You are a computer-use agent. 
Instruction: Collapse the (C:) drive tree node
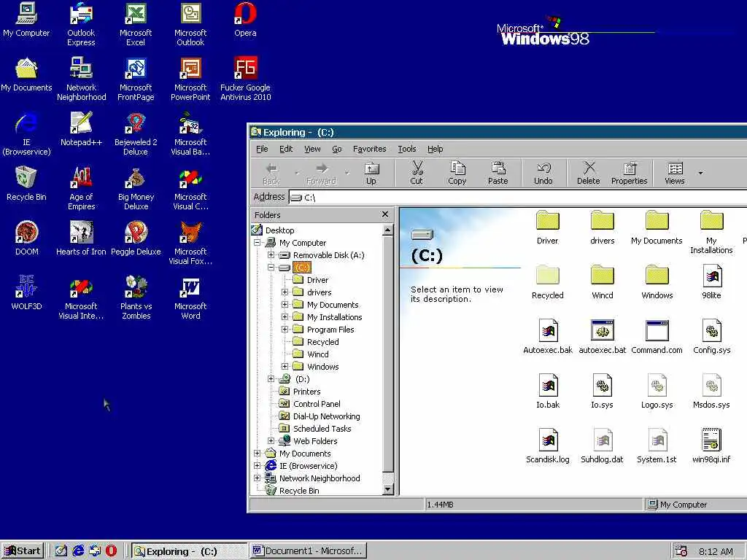click(x=271, y=268)
